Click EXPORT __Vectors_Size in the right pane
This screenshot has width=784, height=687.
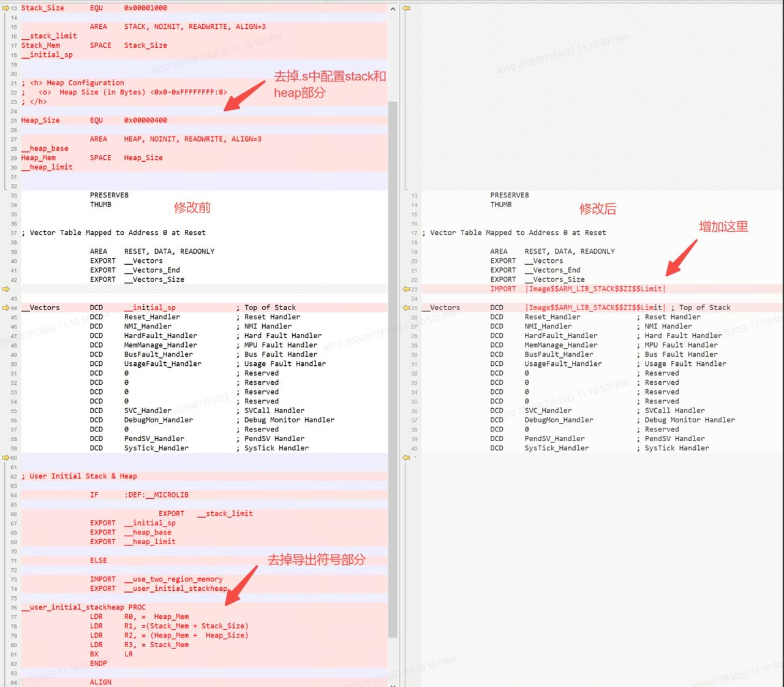tap(537, 279)
